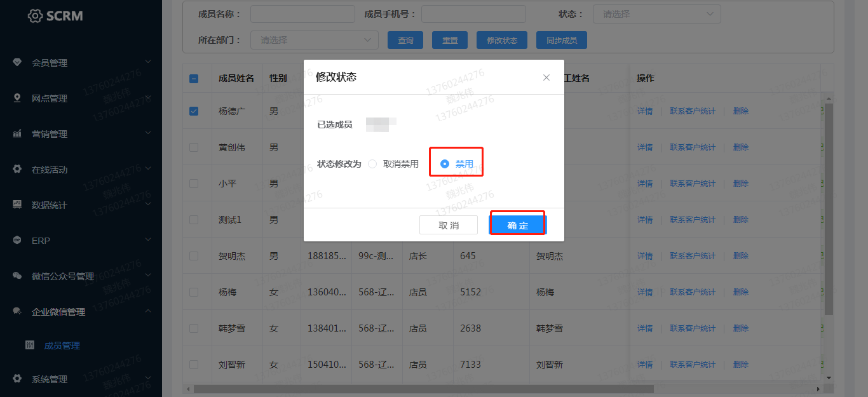Click the 微信公众号管理 WeChat icon
The height and width of the screenshot is (397, 868).
coord(17,276)
